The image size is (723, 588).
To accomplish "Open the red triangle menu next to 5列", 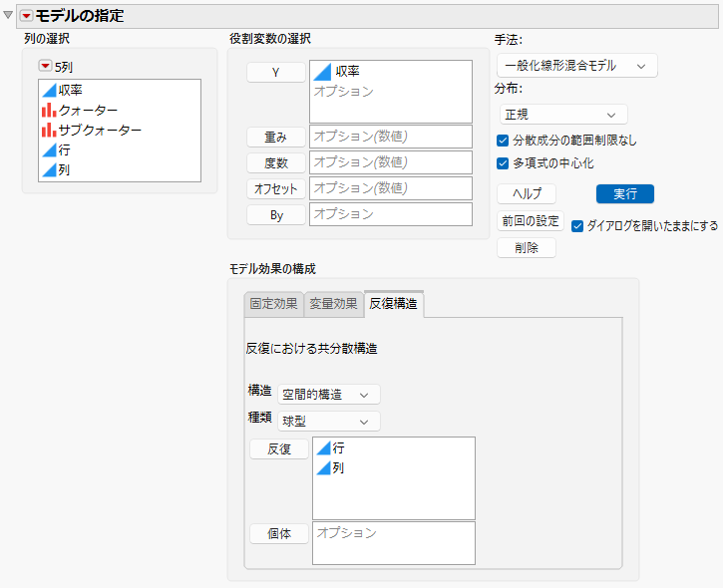I will [x=45, y=67].
